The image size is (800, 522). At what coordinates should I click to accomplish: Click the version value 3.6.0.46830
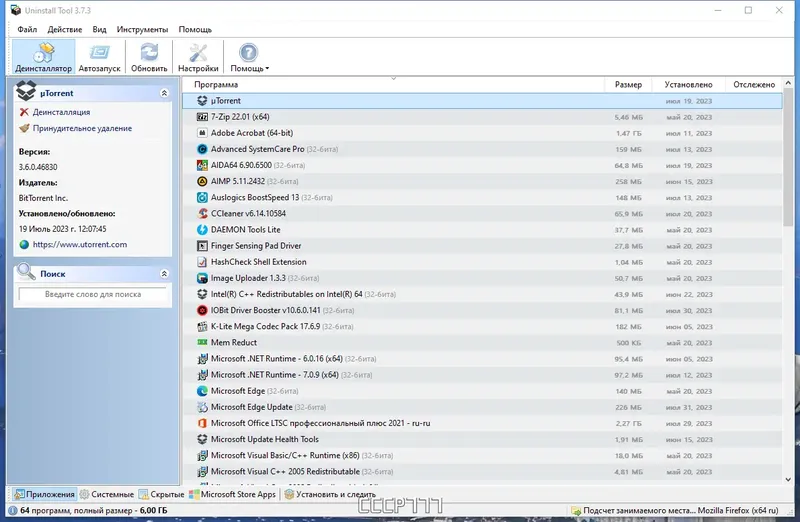click(38, 167)
